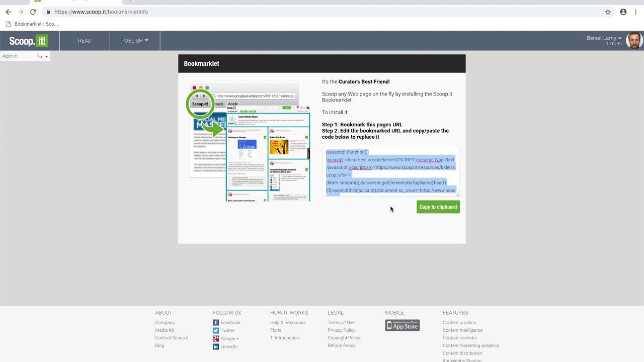Open the Privacy Policy link

click(x=342, y=330)
